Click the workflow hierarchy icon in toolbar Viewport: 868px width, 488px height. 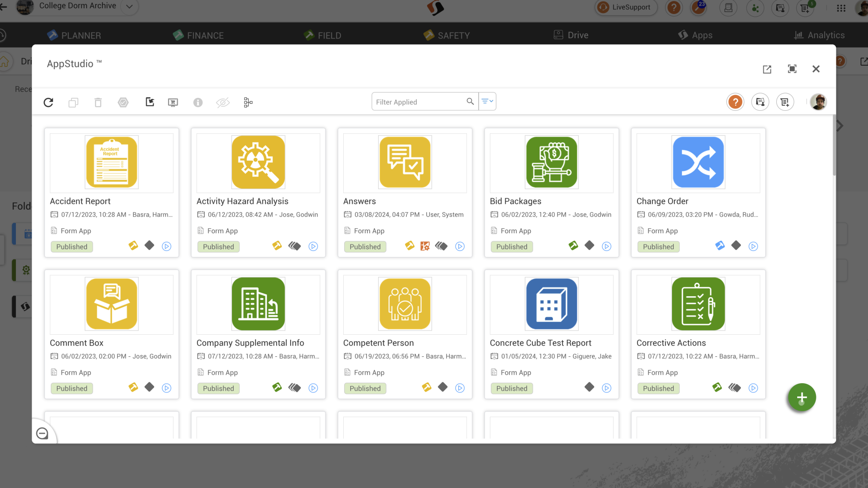tap(248, 102)
